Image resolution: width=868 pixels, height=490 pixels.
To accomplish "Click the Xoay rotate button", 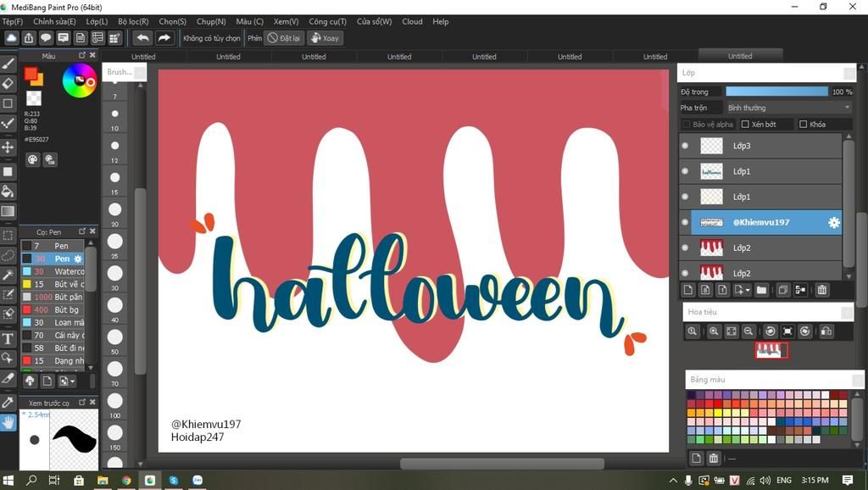I will click(325, 37).
